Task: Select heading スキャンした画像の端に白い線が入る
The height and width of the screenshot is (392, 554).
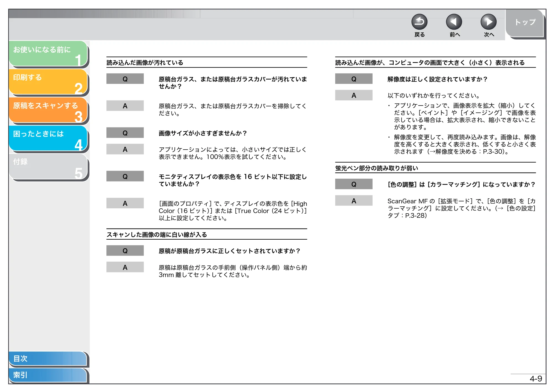Action: (x=157, y=235)
